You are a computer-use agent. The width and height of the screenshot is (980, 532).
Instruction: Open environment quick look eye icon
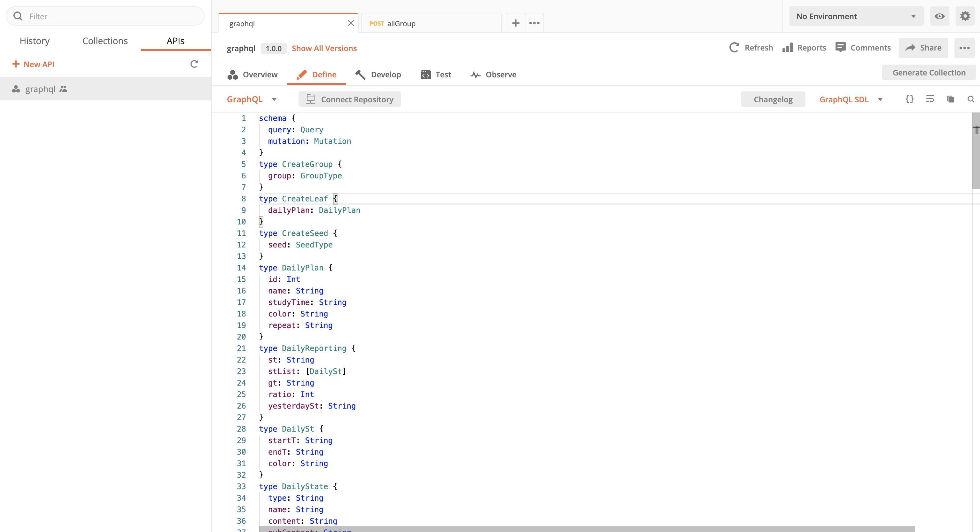(940, 16)
